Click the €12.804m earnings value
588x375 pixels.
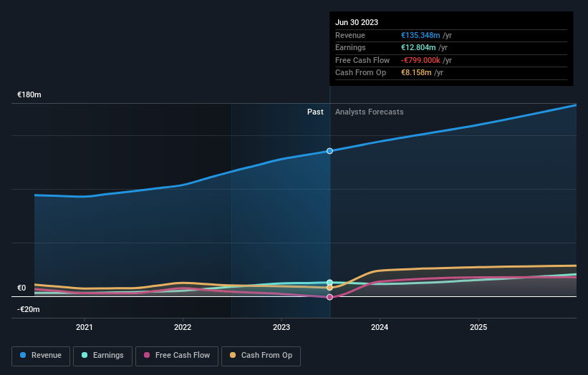tap(418, 47)
